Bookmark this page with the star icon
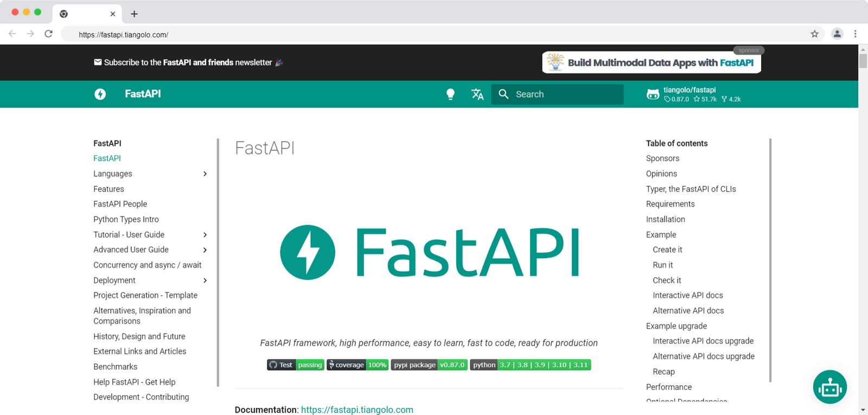 [x=814, y=34]
